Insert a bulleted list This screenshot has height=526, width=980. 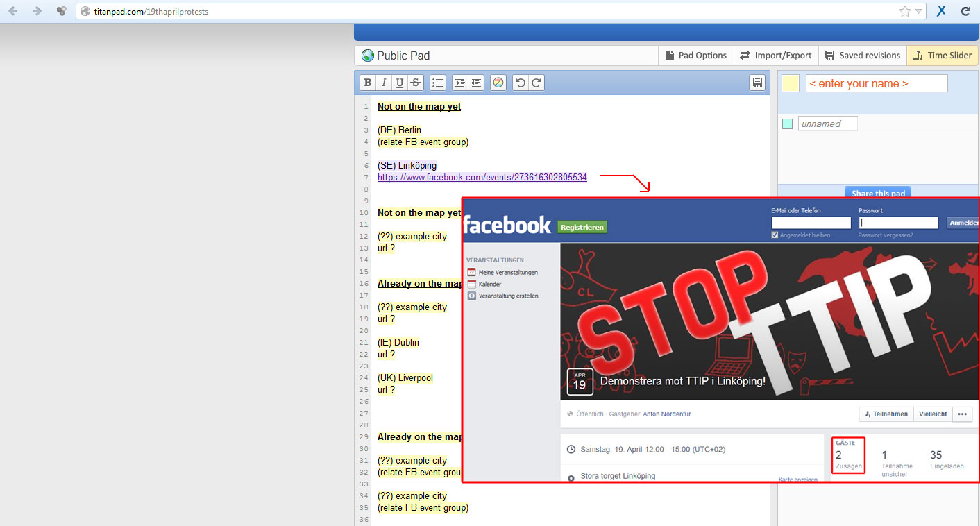pyautogui.click(x=438, y=83)
